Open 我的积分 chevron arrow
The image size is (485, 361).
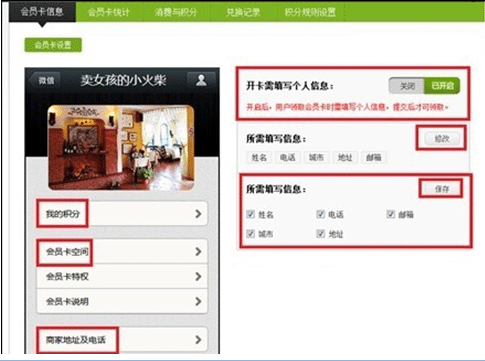click(198, 214)
